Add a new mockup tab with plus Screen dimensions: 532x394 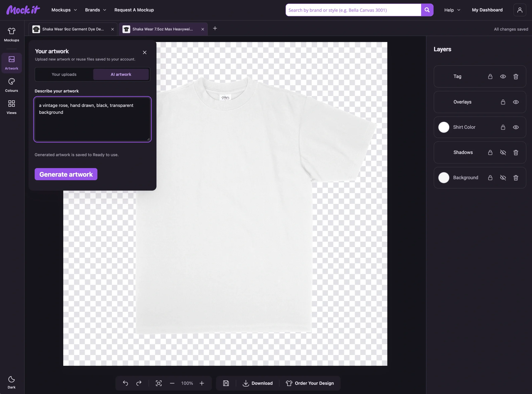pyautogui.click(x=215, y=28)
